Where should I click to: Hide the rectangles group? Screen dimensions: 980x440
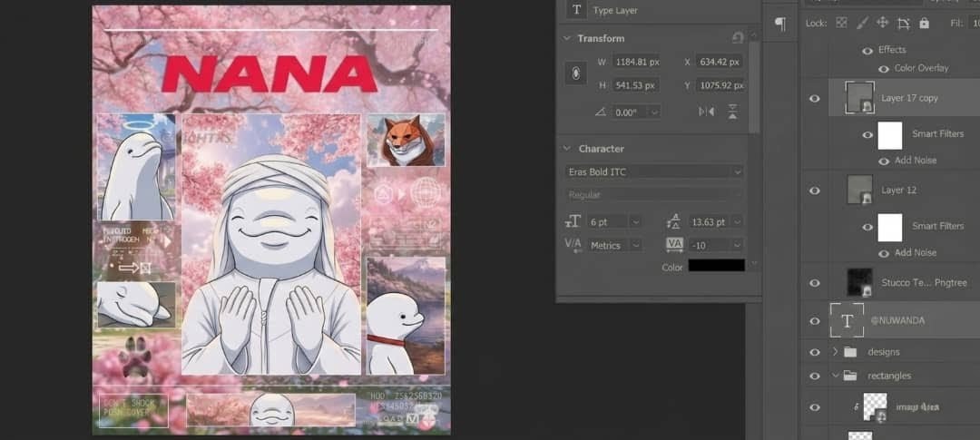(814, 376)
